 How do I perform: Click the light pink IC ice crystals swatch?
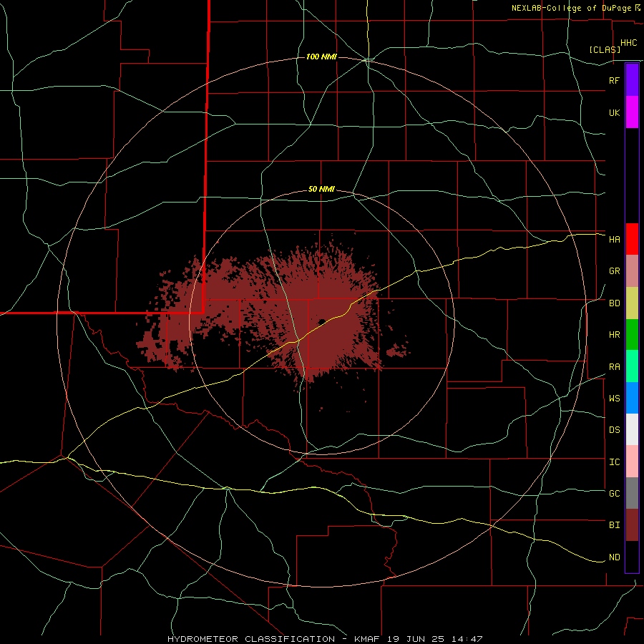point(632,462)
